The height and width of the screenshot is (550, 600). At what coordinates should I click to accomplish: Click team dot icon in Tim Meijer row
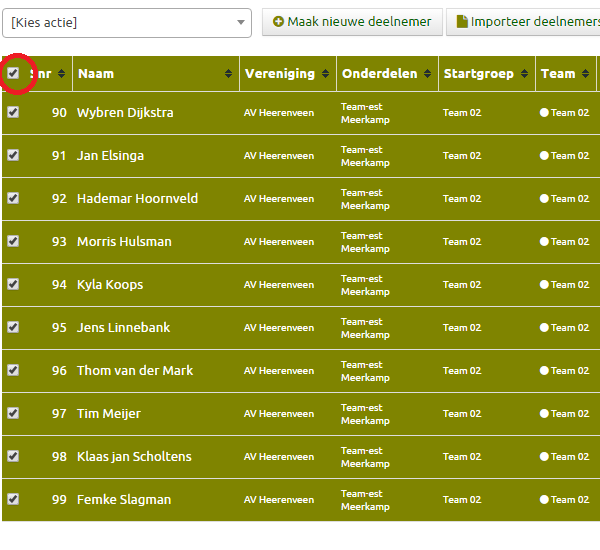544,413
